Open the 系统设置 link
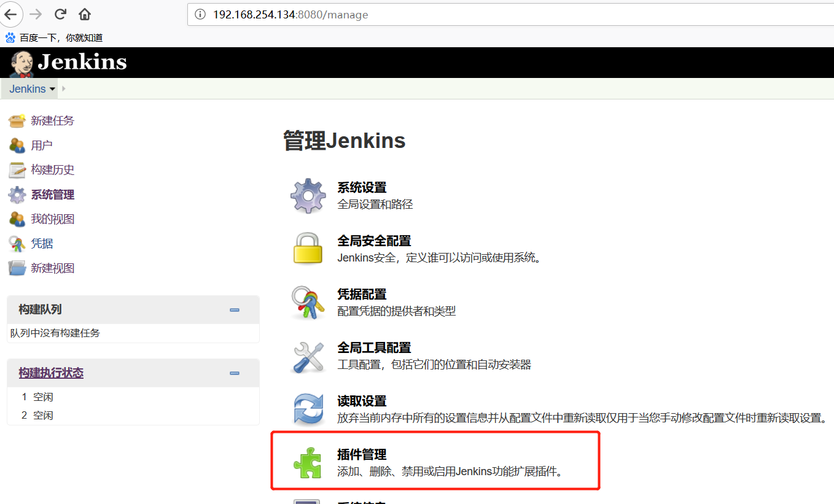Viewport: 834px width, 504px height. click(x=362, y=188)
